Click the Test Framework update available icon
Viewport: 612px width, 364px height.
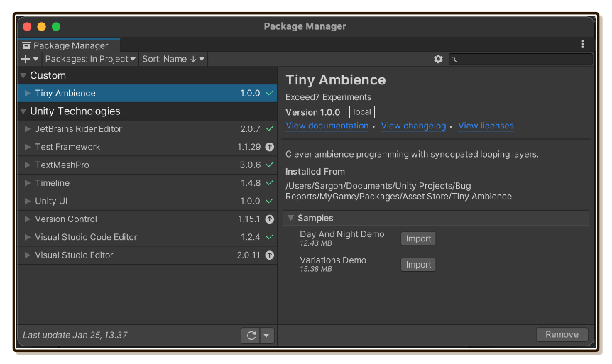(270, 147)
